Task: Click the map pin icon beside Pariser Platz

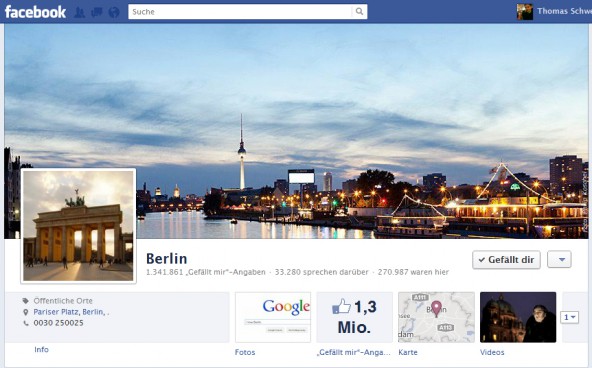Action: tap(25, 312)
